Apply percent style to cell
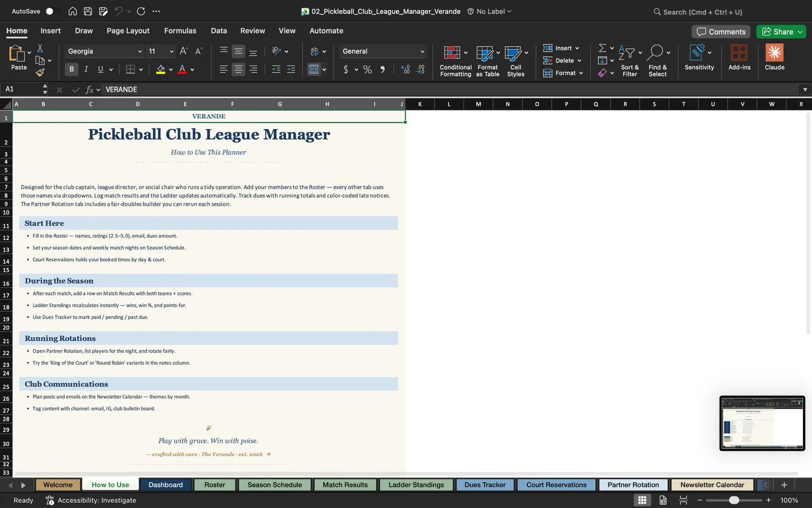This screenshot has height=508, width=812. (x=367, y=70)
